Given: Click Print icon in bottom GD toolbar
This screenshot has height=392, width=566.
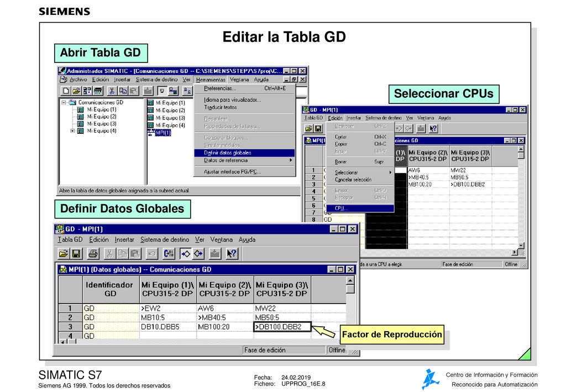Looking at the screenshot, I should [93, 254].
